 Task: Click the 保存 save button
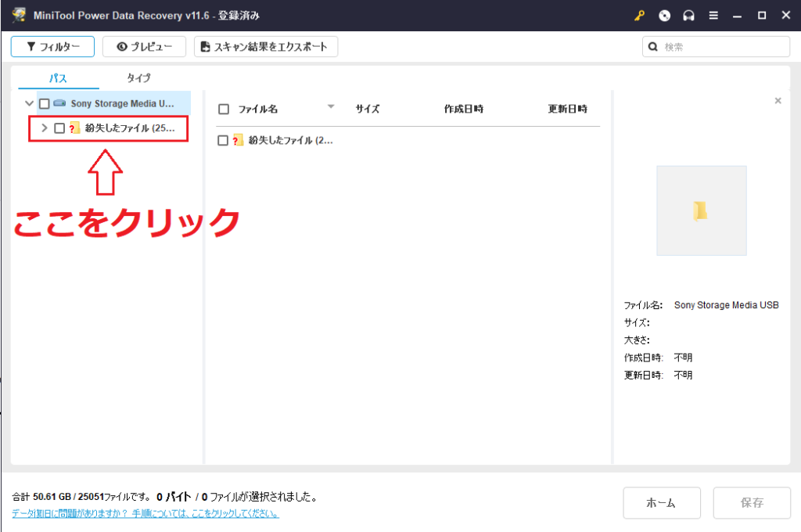pyautogui.click(x=752, y=503)
